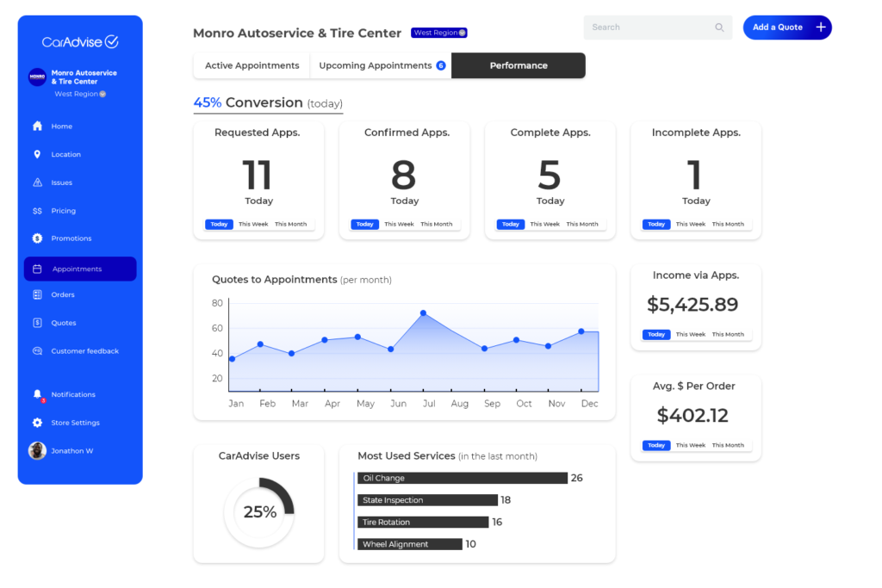
Task: Set Incomplete Apps. to Today
Action: 655,225
